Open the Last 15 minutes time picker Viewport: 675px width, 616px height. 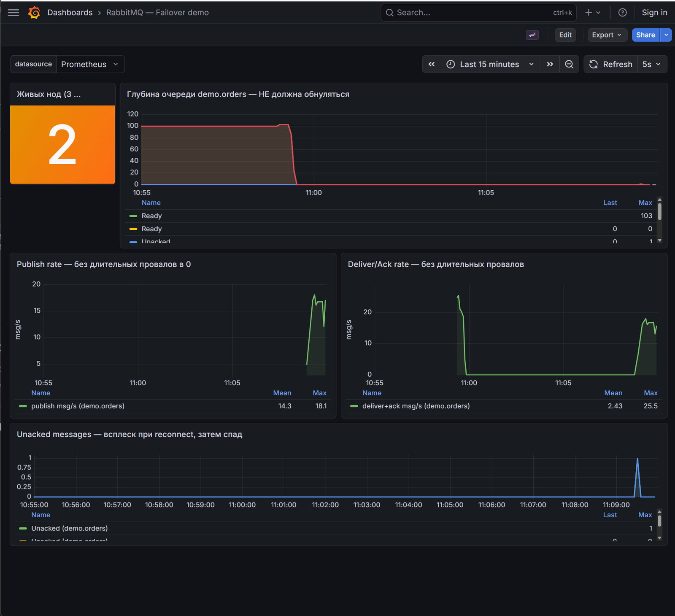491,64
